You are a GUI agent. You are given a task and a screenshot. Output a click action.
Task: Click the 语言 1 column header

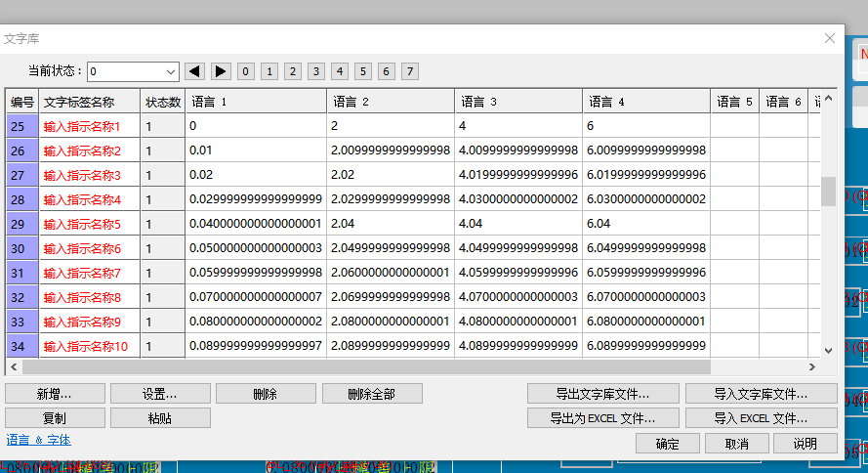(x=256, y=102)
